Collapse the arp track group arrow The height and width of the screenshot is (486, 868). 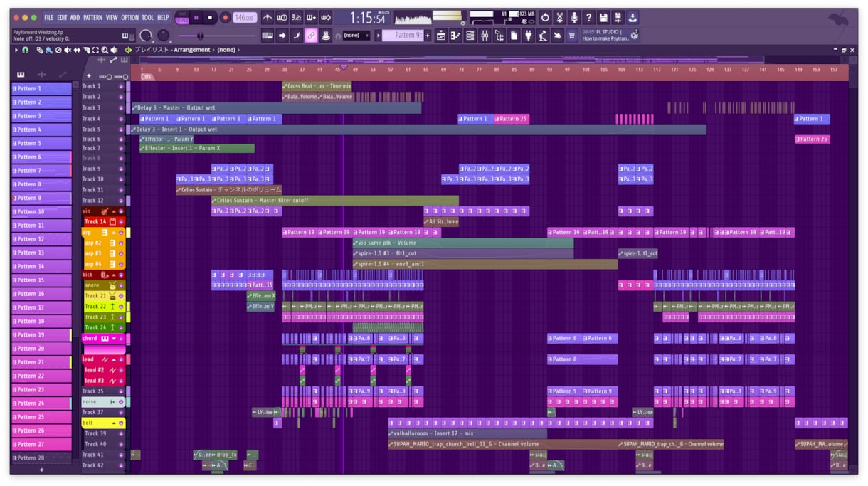pos(114,233)
